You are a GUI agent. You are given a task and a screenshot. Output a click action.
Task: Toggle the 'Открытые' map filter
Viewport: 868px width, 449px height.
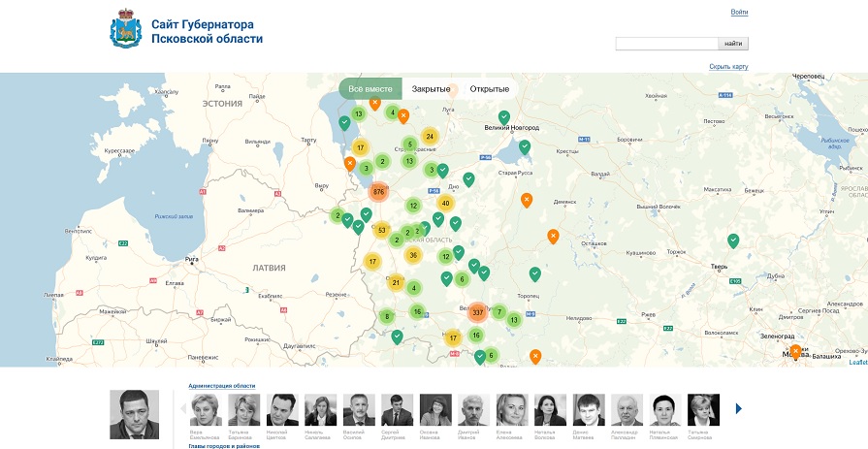pos(490,89)
